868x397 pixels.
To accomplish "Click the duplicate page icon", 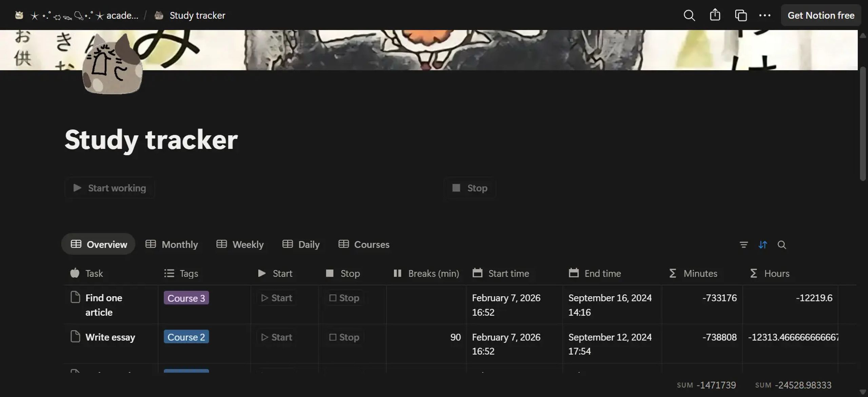I will pyautogui.click(x=741, y=15).
